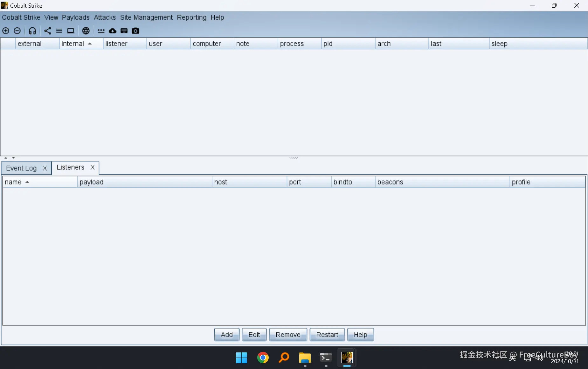Sort sessions by the internal column
Screen dimensions: 588x369
pos(81,44)
